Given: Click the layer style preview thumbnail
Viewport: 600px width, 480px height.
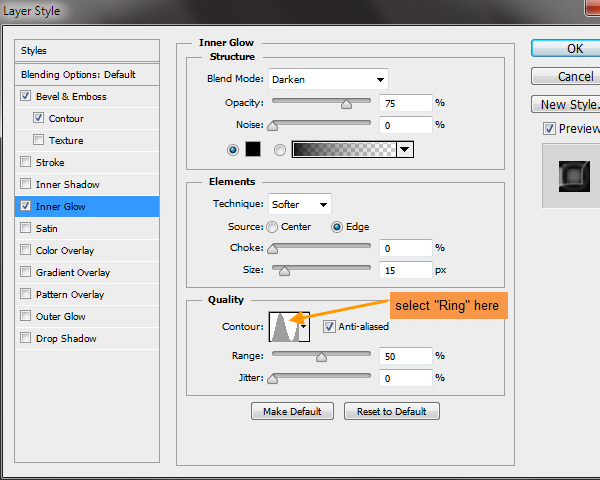Looking at the screenshot, I should pos(570,178).
